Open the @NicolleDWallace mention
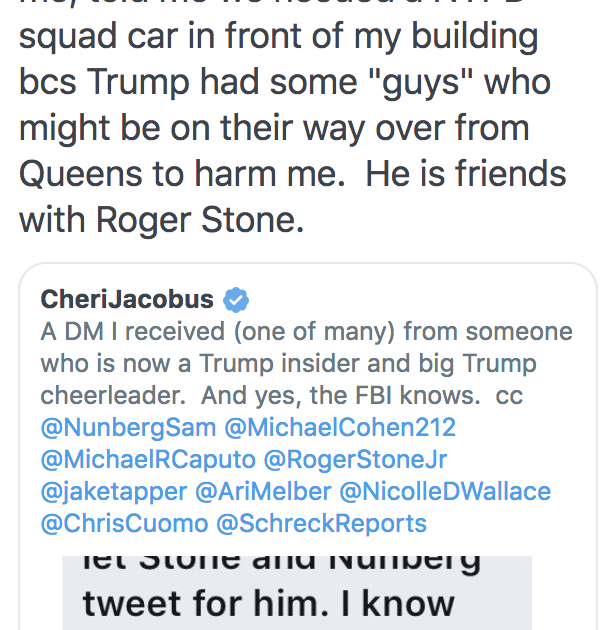This screenshot has width=614, height=630. click(x=445, y=491)
